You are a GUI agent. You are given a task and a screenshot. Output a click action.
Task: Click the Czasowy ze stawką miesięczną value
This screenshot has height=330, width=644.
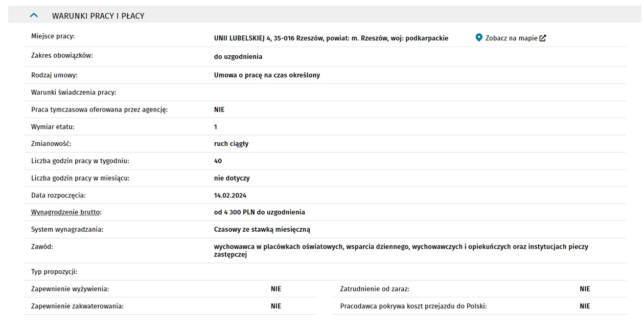click(x=262, y=229)
